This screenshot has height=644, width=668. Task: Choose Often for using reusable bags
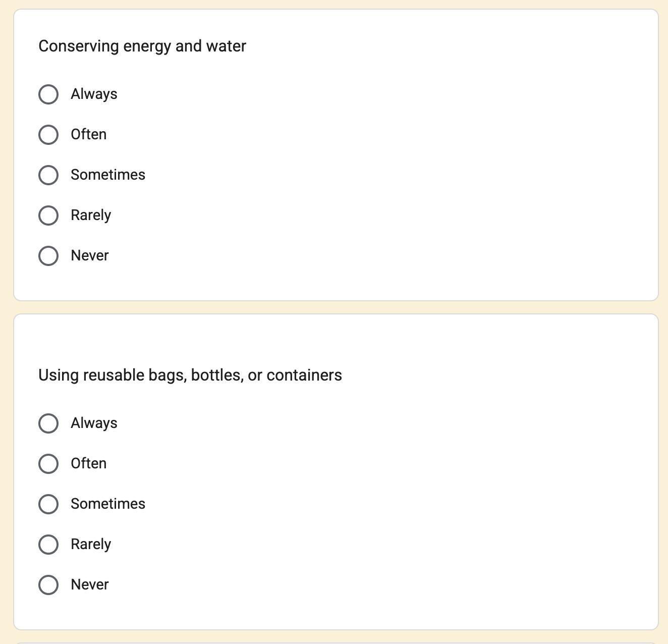[x=48, y=464]
